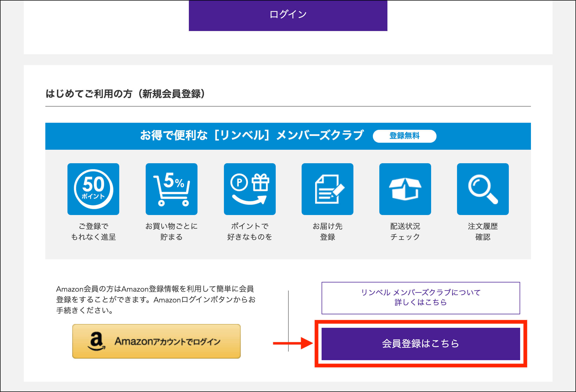Image resolution: width=576 pixels, height=392 pixels.
Task: Click the お届け先登録 caption
Action: click(328, 231)
